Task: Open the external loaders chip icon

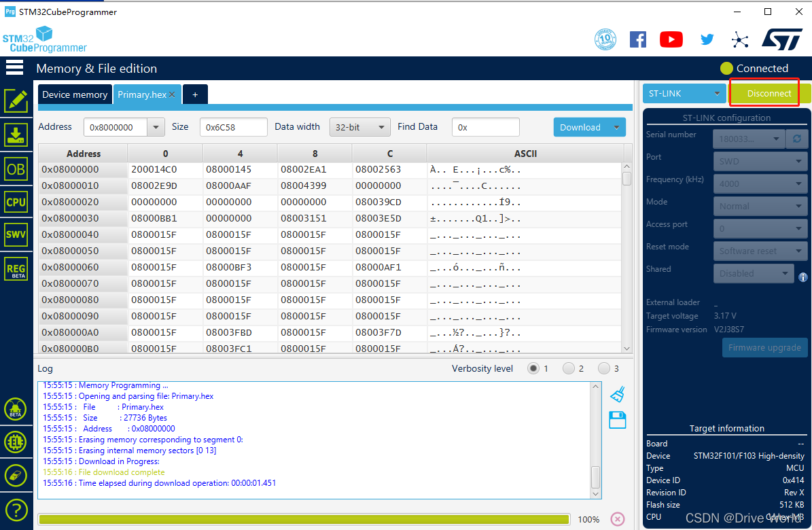Action: (x=16, y=442)
